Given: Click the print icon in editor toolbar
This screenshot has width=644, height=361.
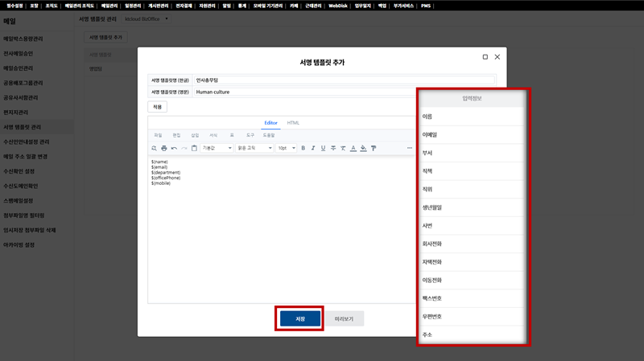Looking at the screenshot, I should click(x=164, y=148).
